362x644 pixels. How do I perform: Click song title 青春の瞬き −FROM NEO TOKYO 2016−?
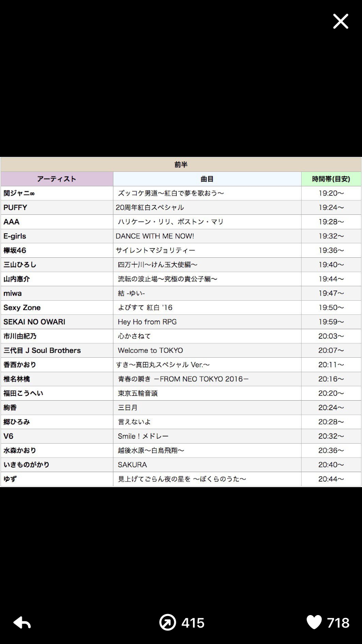tap(183, 379)
